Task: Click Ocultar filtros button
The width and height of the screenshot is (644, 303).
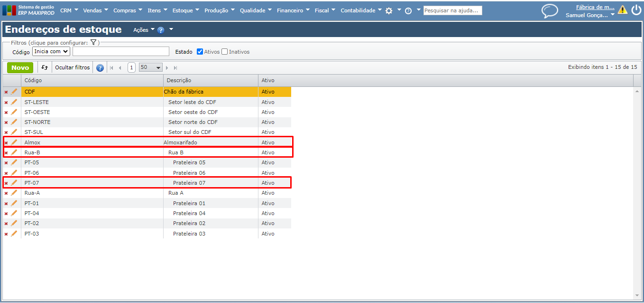Action: (72, 67)
